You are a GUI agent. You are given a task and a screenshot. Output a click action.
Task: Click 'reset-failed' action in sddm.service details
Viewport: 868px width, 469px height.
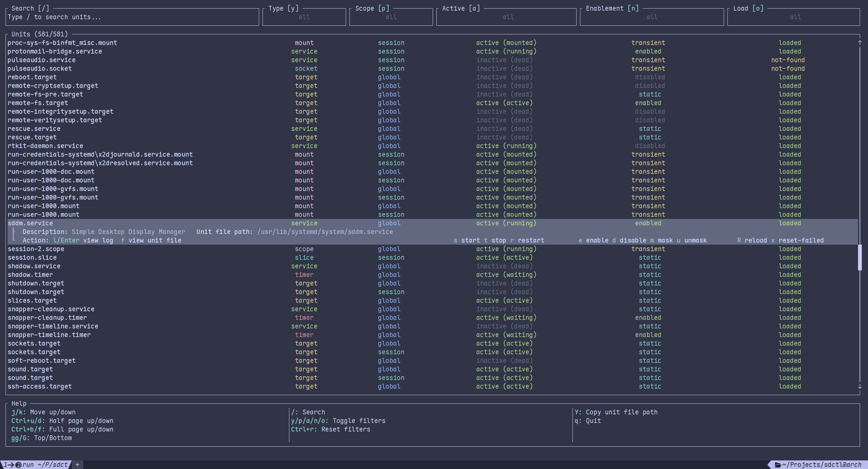click(x=798, y=240)
